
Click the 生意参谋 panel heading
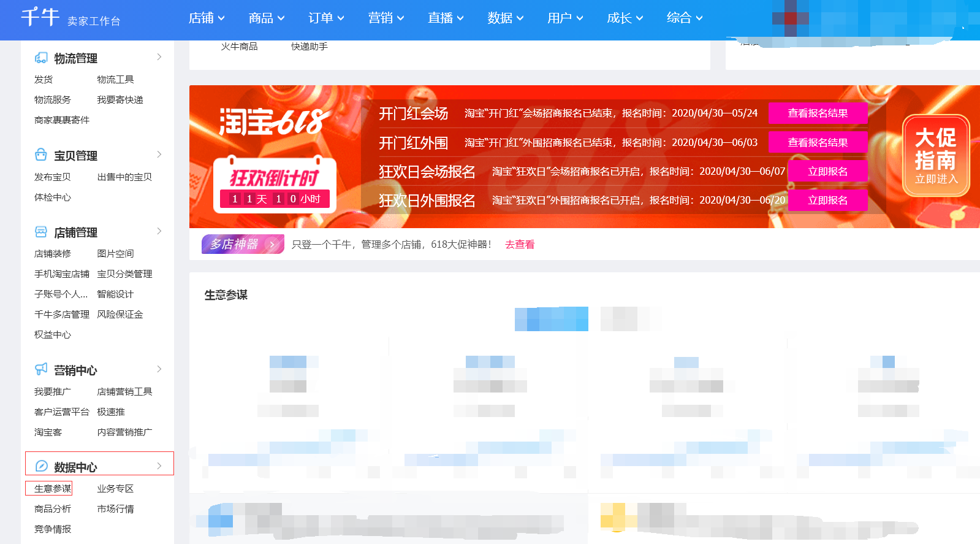[x=226, y=295]
